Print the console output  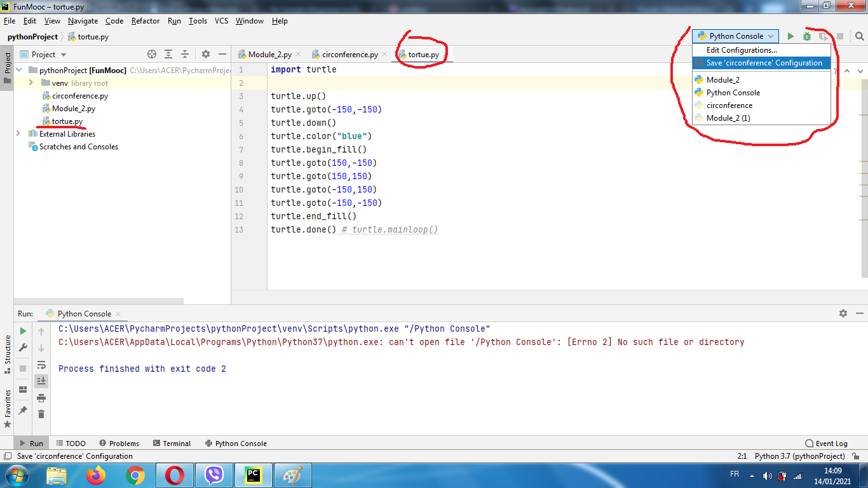coord(41,398)
